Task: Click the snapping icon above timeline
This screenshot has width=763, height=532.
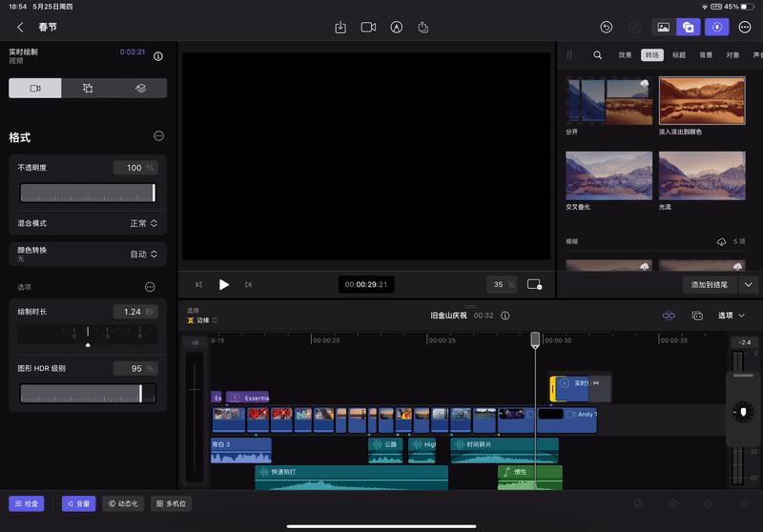Action: point(669,316)
